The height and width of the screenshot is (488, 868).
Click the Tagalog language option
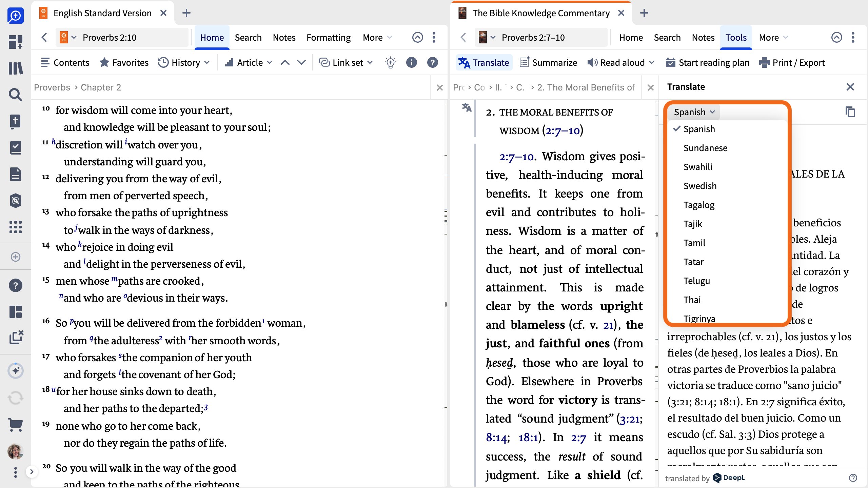(699, 204)
